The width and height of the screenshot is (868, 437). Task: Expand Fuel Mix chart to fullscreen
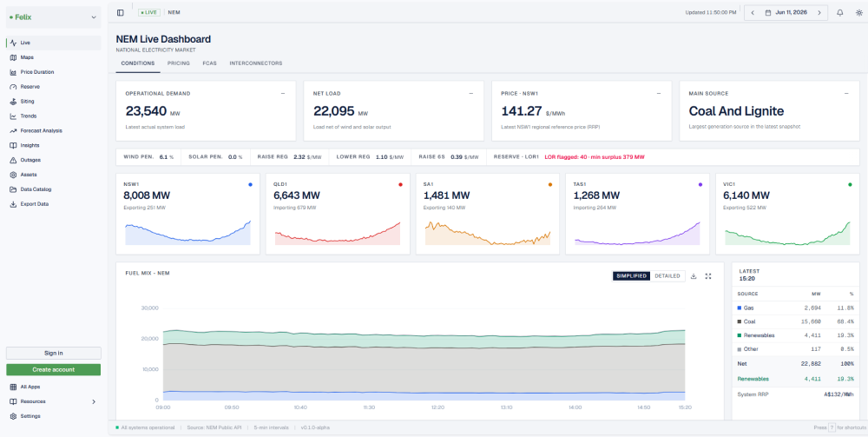click(708, 275)
